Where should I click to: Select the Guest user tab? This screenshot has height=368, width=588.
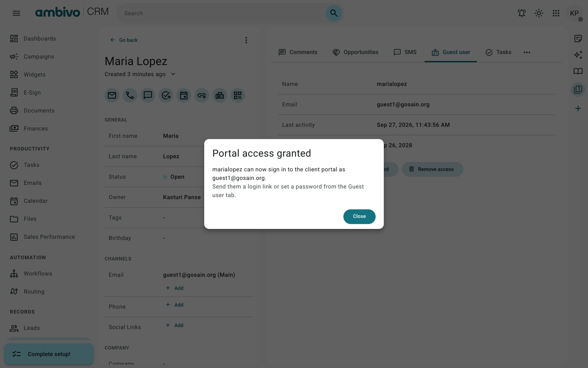pyautogui.click(x=451, y=52)
